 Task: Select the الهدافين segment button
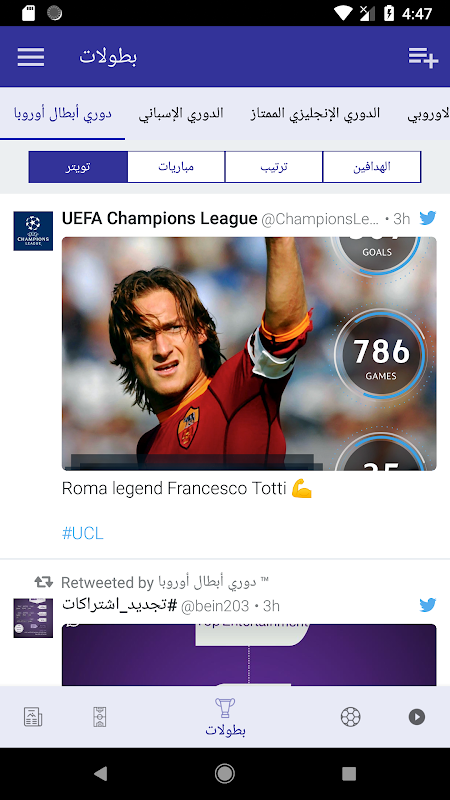coord(372,167)
